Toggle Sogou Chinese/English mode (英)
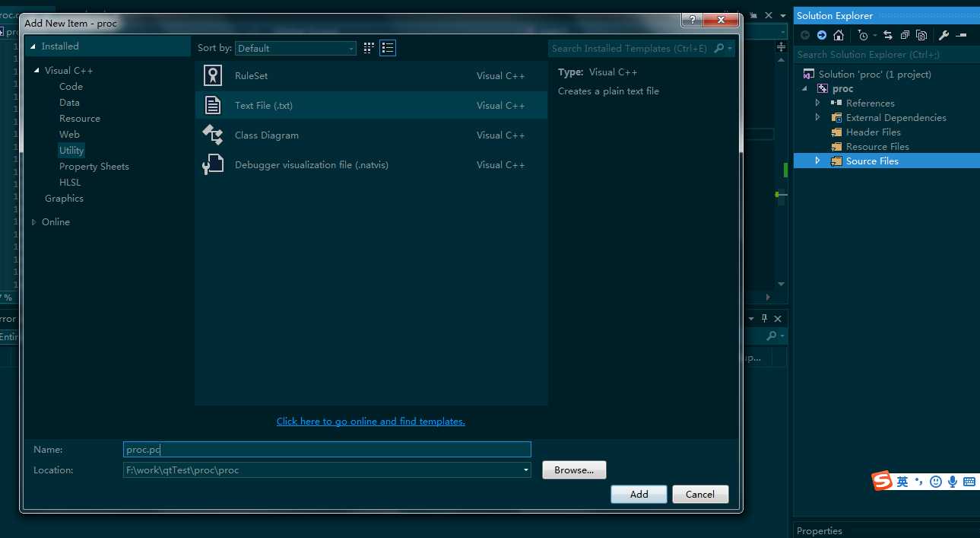This screenshot has height=538, width=980. [x=902, y=482]
